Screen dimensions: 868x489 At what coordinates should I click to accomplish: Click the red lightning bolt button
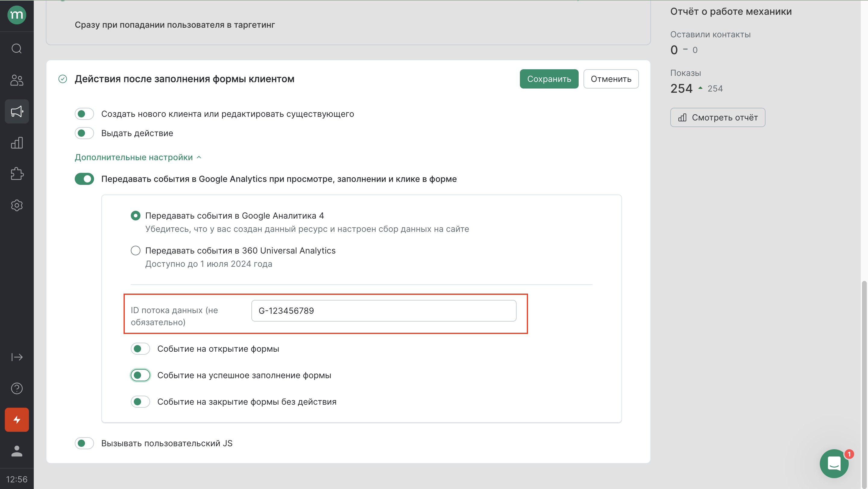point(17,420)
